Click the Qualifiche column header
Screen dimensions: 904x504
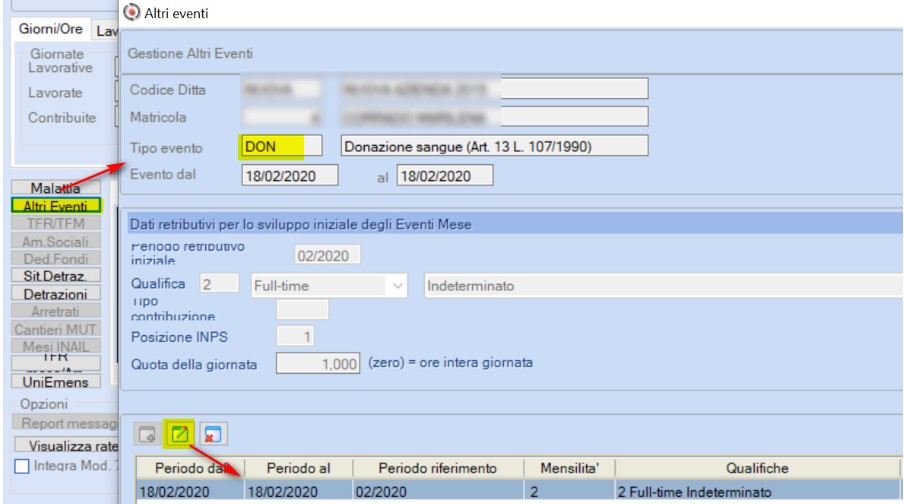[758, 468]
